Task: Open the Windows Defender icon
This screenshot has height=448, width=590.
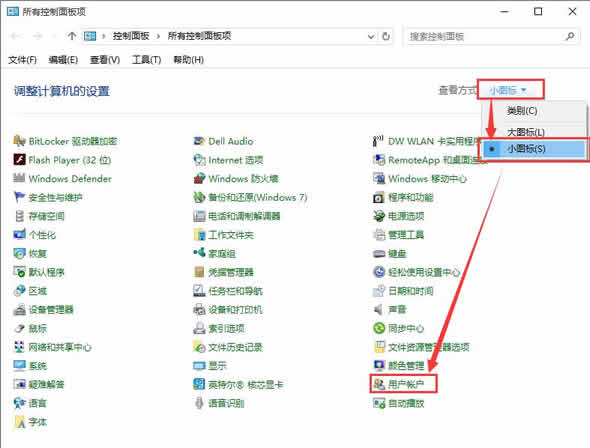Action: click(19, 178)
